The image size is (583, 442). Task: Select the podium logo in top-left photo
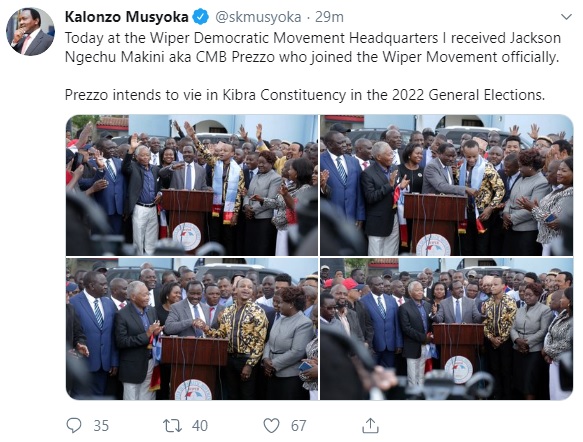coord(187,236)
